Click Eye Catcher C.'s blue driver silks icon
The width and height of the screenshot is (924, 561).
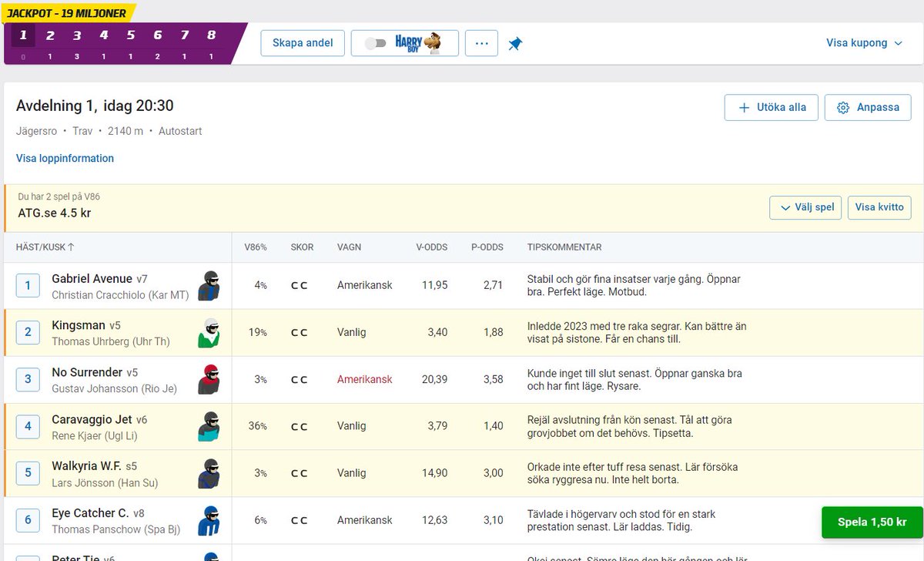click(x=209, y=520)
